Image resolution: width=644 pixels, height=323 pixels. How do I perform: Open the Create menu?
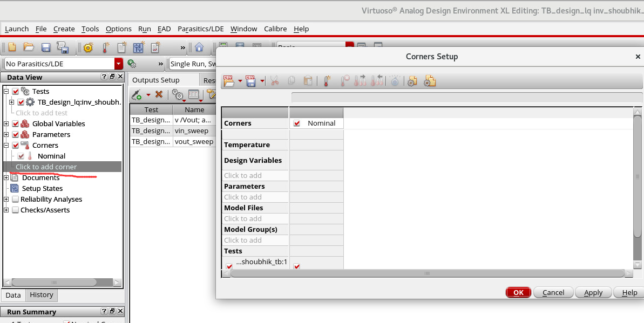coord(64,29)
